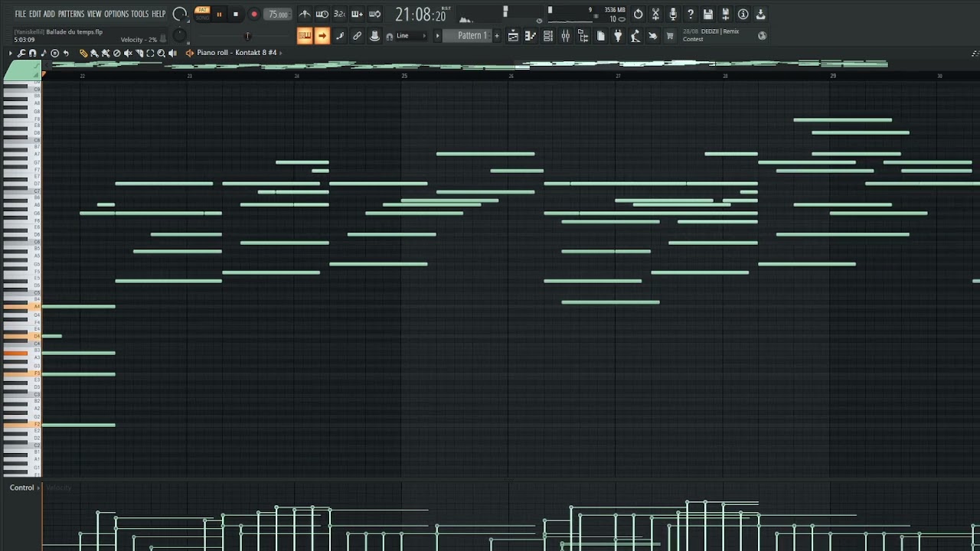Click the piano roll wrench tools icon
The width and height of the screenshot is (980, 551).
point(21,53)
